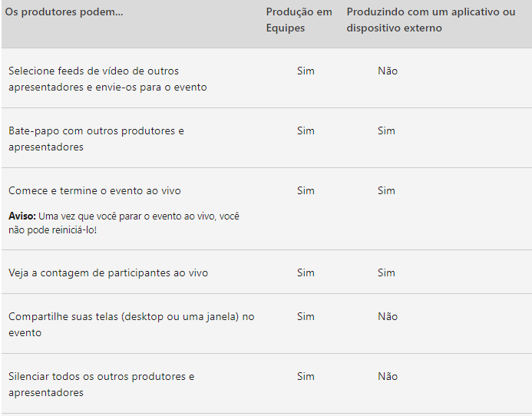Click 'Não' in the Compartilhe suas telas row
The height and width of the screenshot is (416, 532).
pyautogui.click(x=388, y=316)
